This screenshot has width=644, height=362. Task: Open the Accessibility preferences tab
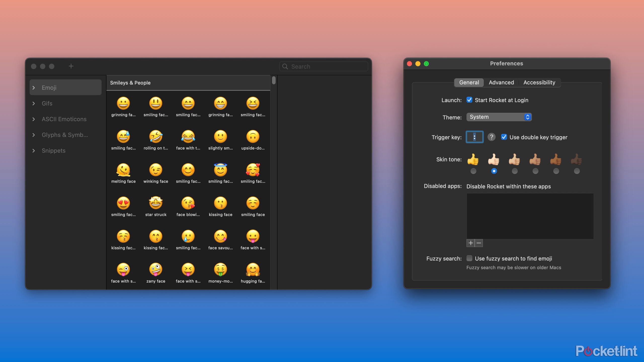[539, 82]
